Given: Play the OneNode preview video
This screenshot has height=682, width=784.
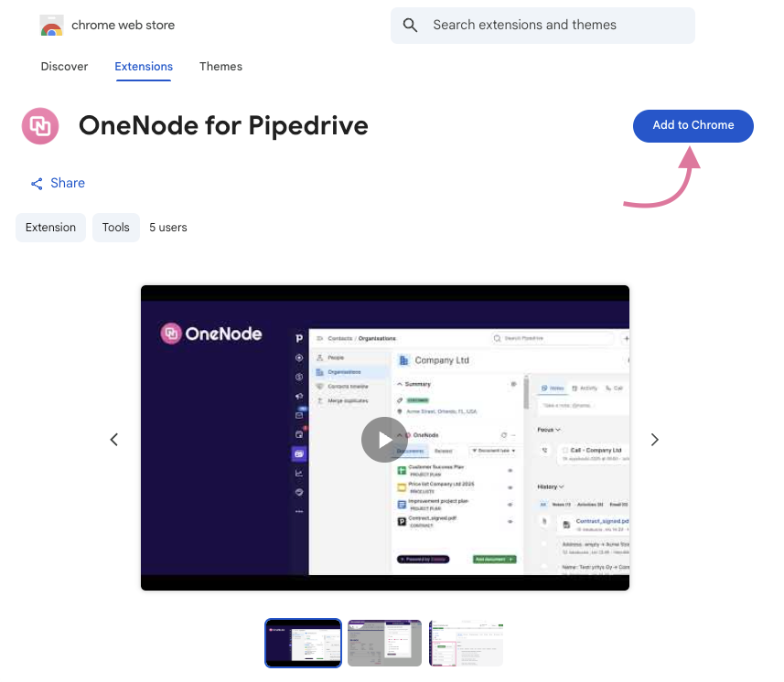Looking at the screenshot, I should pyautogui.click(x=384, y=440).
